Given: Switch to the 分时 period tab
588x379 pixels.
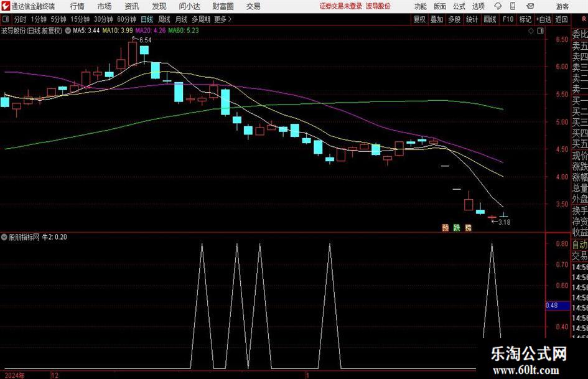Looking at the screenshot, I should point(21,19).
